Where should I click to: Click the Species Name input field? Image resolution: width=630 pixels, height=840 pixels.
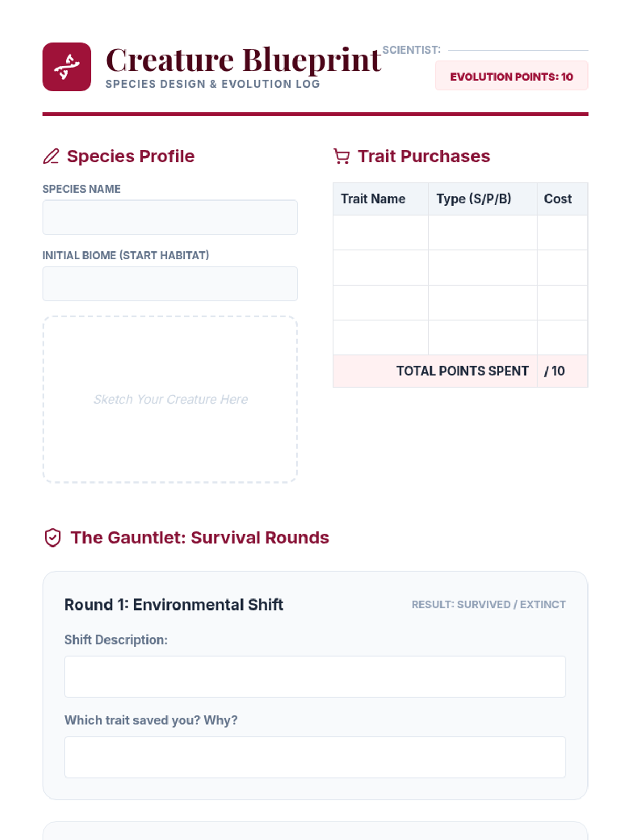click(170, 217)
